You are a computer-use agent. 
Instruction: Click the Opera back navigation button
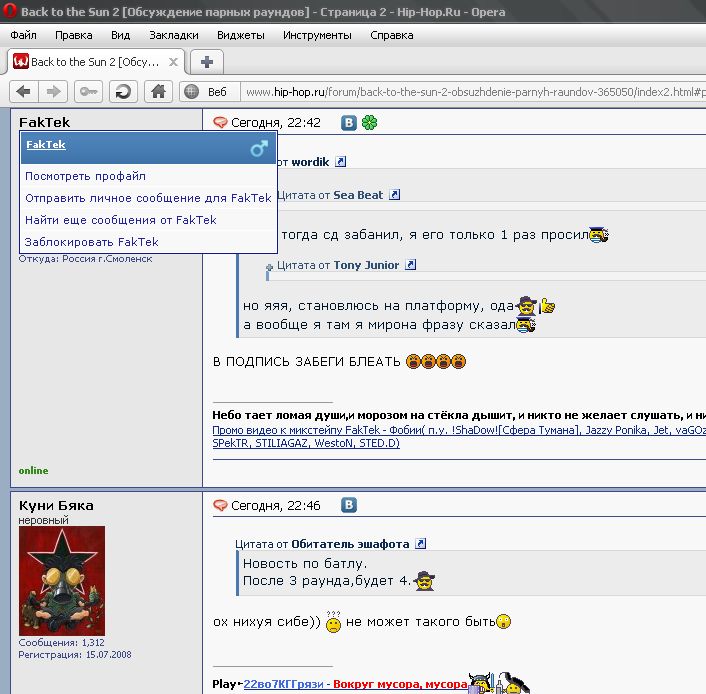24,92
